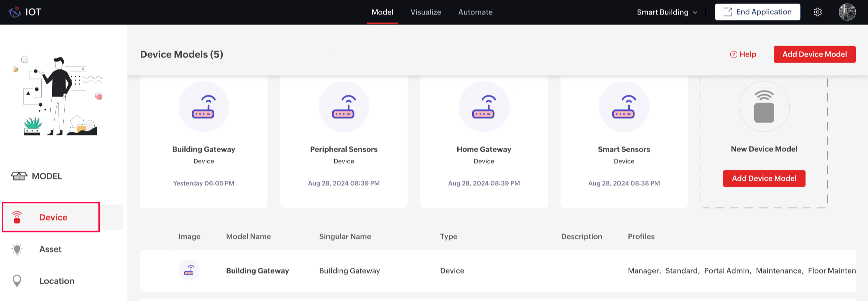This screenshot has width=868, height=301.
Task: Open the Peripheral Sensors card title
Action: [x=344, y=149]
